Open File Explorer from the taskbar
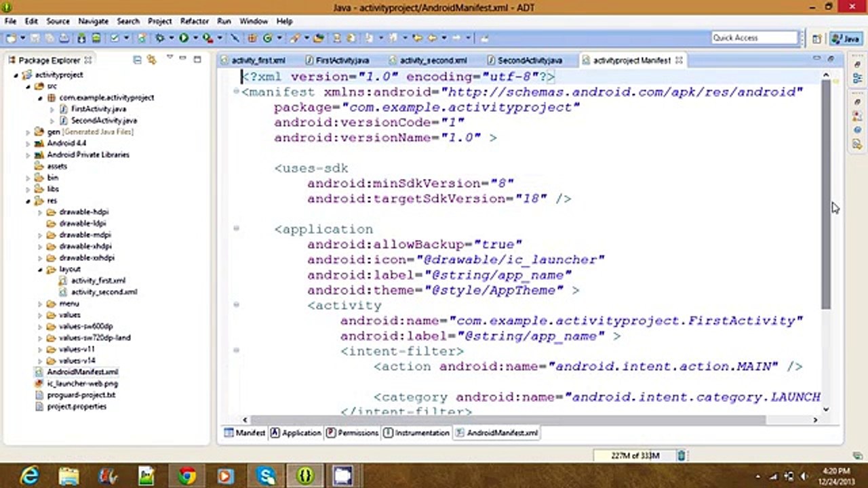 pyautogui.click(x=68, y=476)
